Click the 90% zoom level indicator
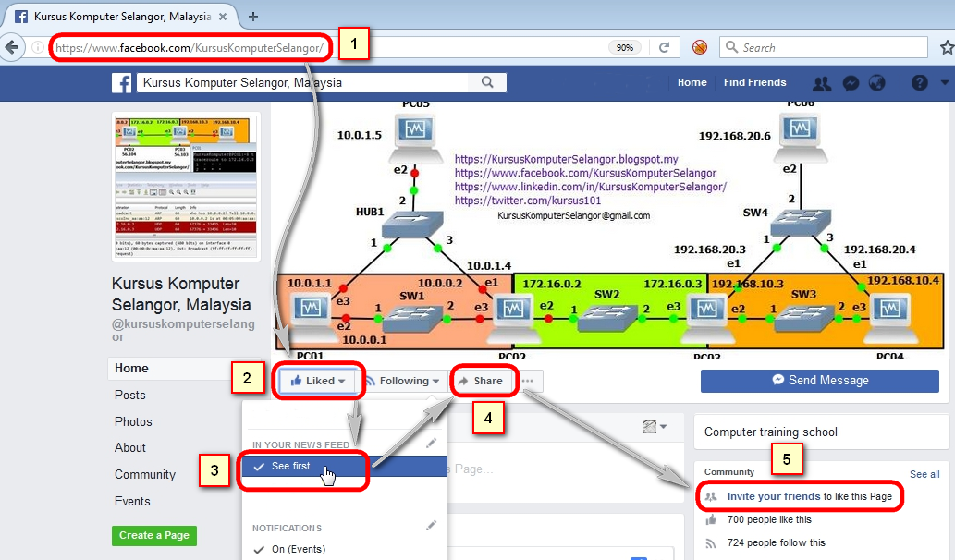This screenshot has width=955, height=560. pyautogui.click(x=624, y=47)
